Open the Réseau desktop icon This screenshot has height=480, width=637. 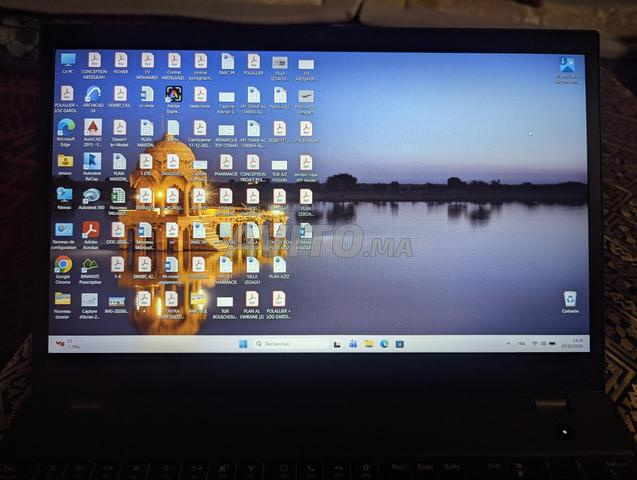tap(64, 199)
